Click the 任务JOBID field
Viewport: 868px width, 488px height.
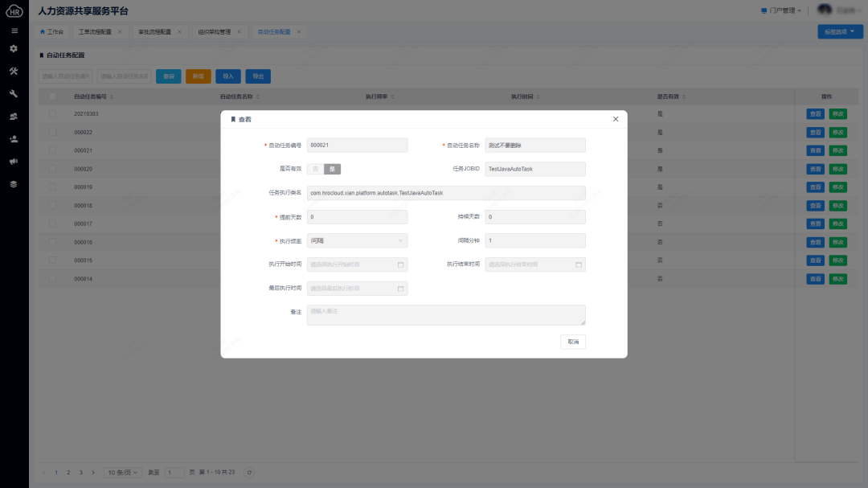535,169
